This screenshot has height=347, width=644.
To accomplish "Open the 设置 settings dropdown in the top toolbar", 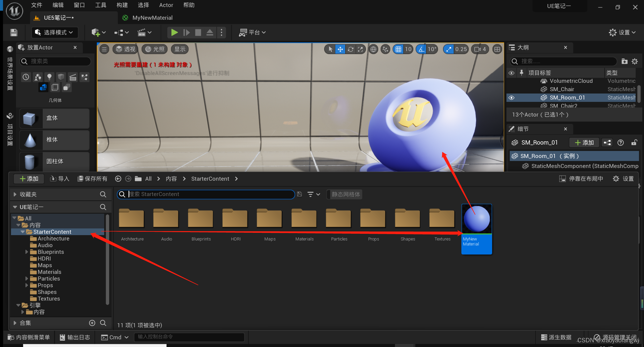I will point(622,32).
